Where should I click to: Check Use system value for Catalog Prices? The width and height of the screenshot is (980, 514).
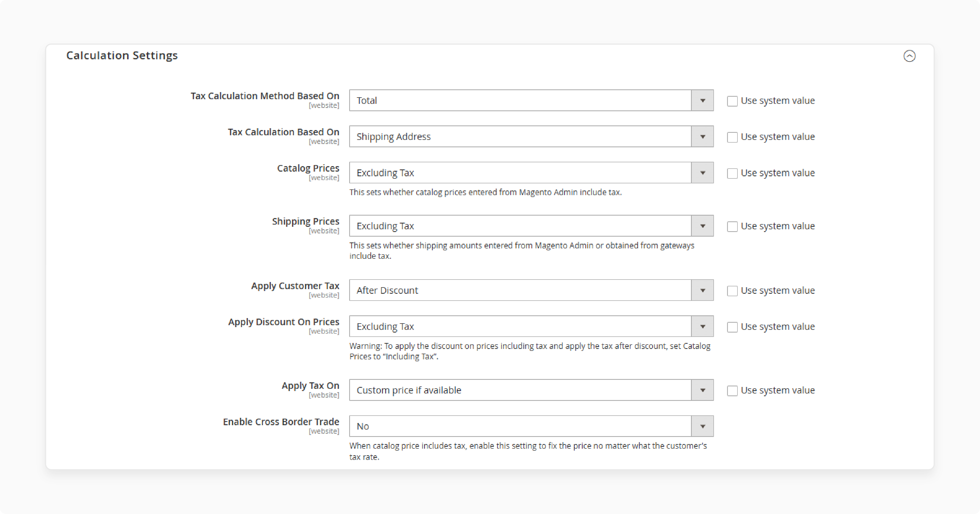pyautogui.click(x=732, y=173)
